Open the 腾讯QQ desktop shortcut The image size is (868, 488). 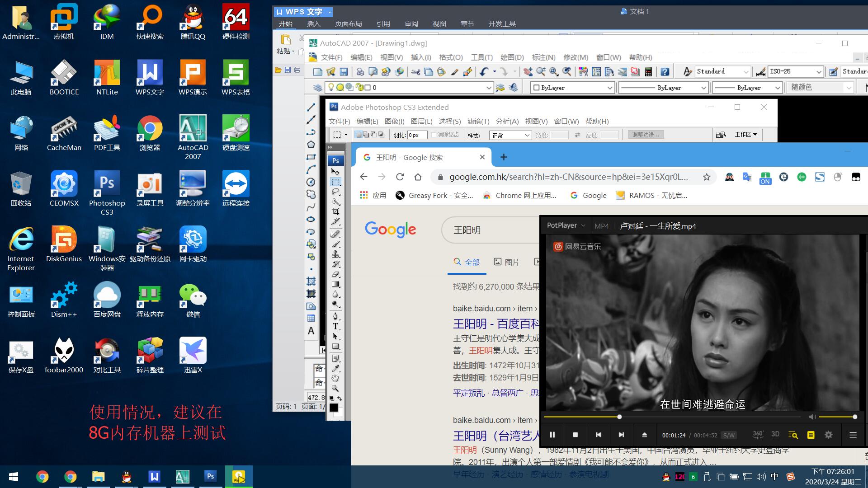coord(193,22)
